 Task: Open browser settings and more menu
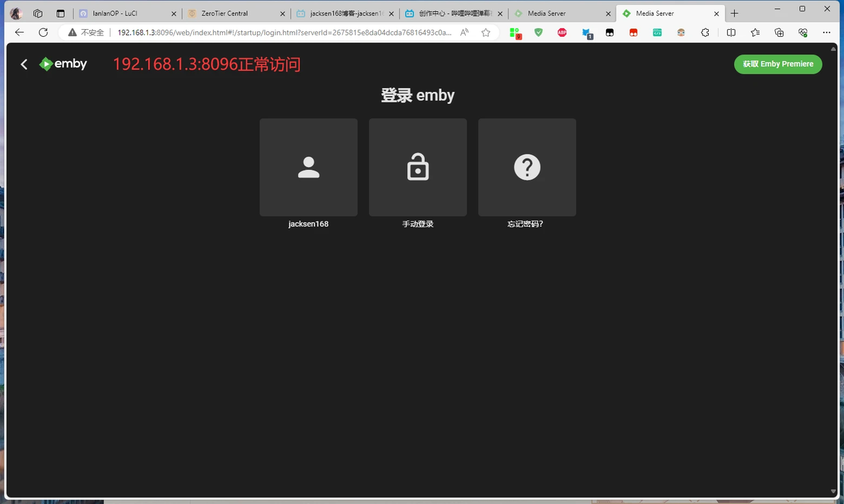click(826, 33)
